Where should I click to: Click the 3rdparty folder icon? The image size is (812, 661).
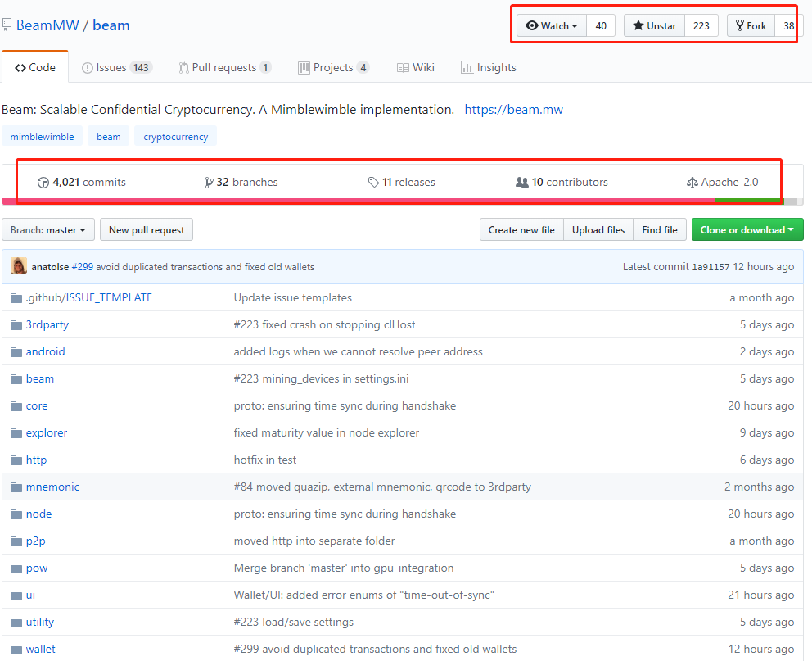click(x=16, y=325)
